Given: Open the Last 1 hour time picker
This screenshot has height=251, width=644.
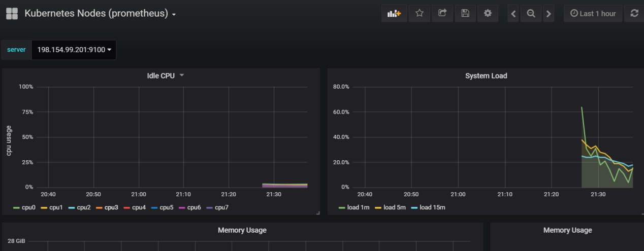Looking at the screenshot, I should [593, 14].
